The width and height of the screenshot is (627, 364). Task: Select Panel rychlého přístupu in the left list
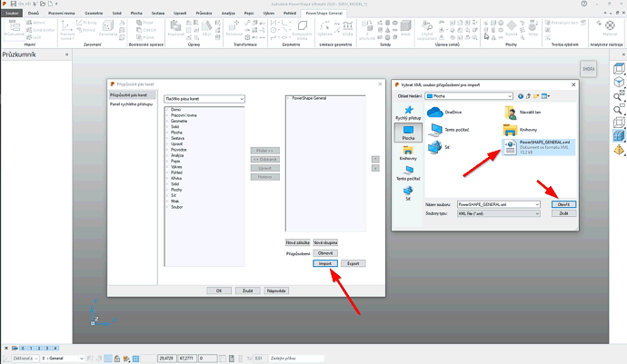pyautogui.click(x=131, y=103)
